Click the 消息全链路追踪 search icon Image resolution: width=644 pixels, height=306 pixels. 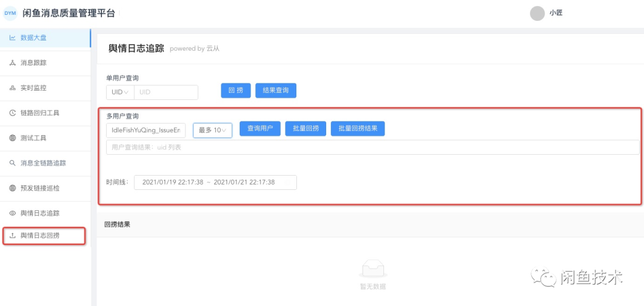click(13, 163)
